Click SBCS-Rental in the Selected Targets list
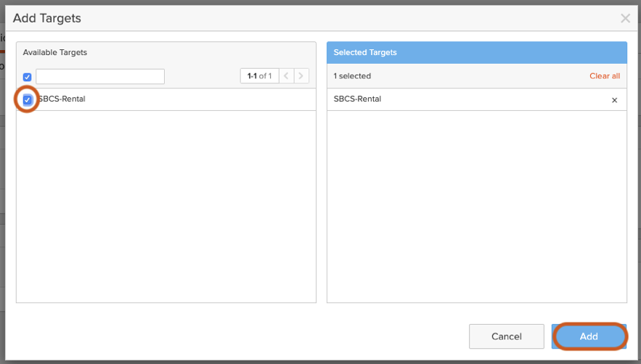This screenshot has width=641, height=364. pos(357,99)
